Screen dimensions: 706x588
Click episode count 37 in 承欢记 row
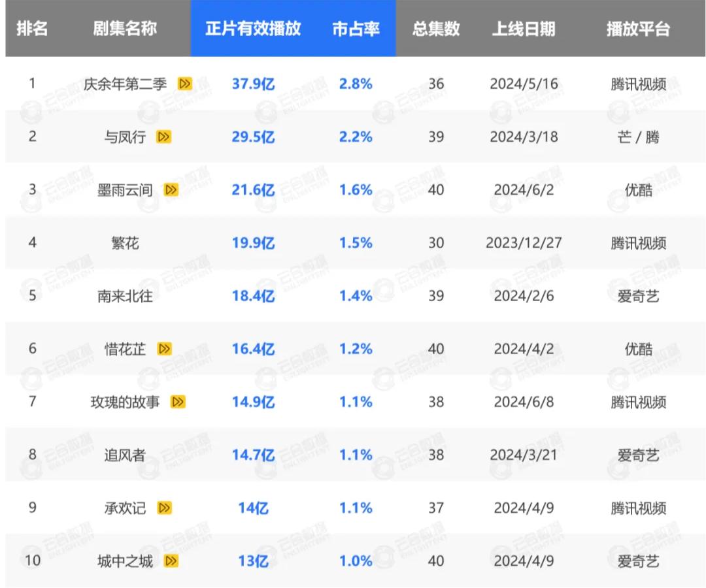tap(436, 508)
